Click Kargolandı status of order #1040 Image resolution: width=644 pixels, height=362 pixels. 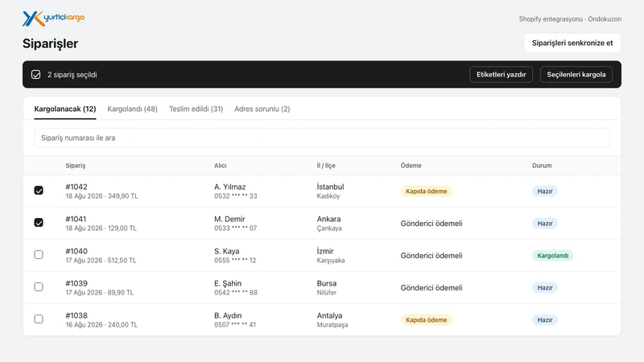[x=552, y=255]
